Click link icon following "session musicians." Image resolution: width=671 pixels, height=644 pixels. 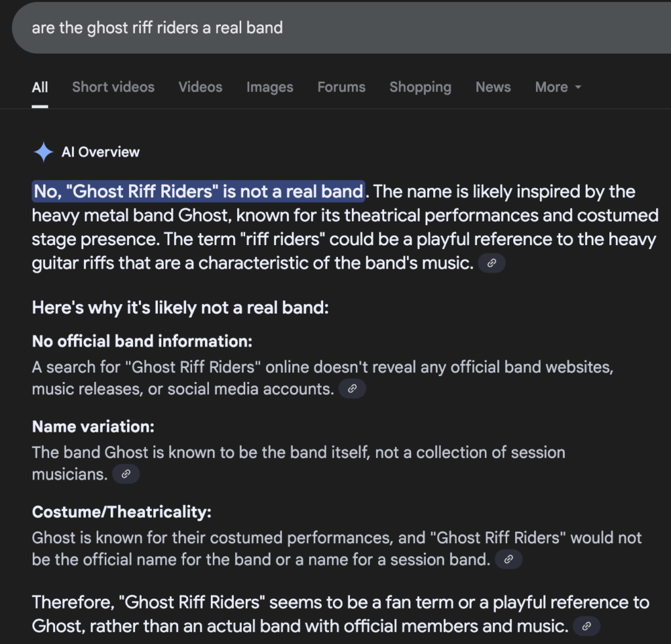point(126,474)
